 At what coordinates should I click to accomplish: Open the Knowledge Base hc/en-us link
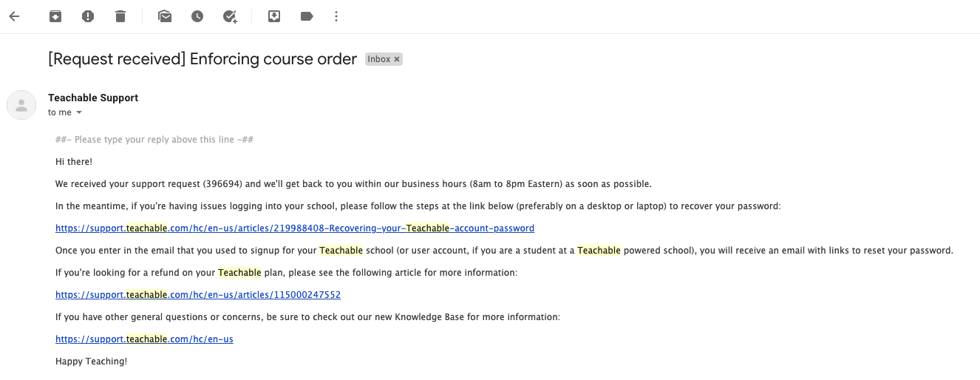pyautogui.click(x=144, y=339)
